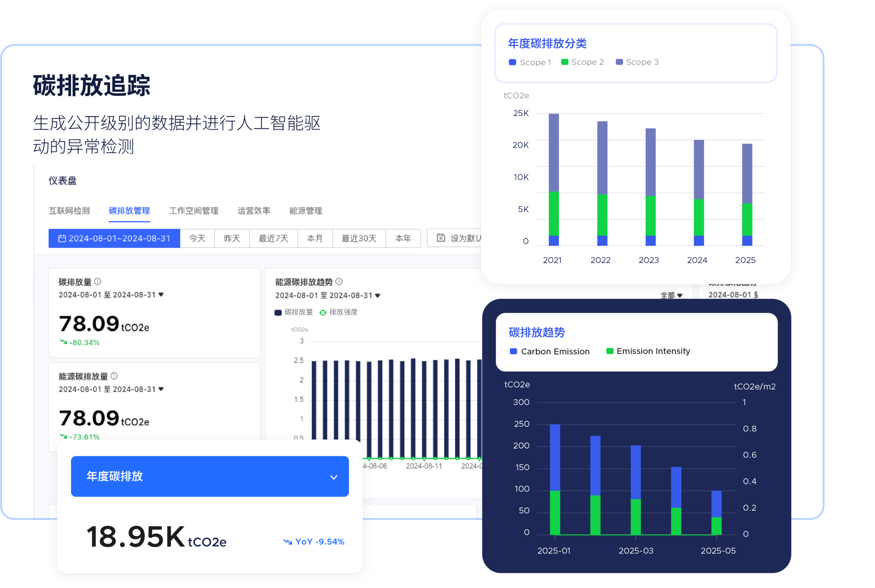
Task: Click the -73.61% trend arrow icon
Action: tap(63, 436)
